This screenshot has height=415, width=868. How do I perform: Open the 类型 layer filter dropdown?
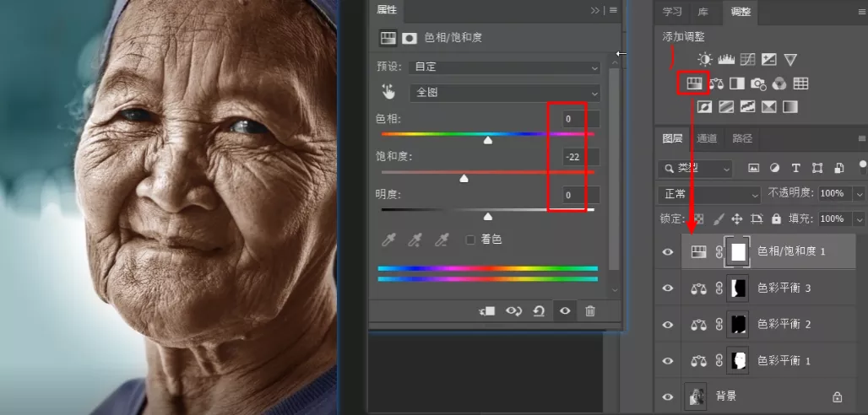coord(695,168)
